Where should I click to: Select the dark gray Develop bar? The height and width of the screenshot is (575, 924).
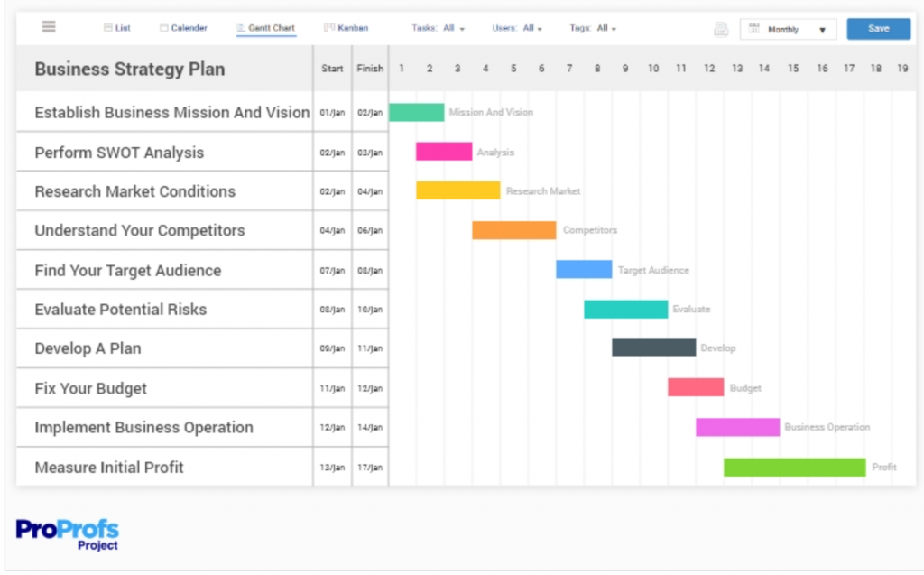click(x=653, y=348)
